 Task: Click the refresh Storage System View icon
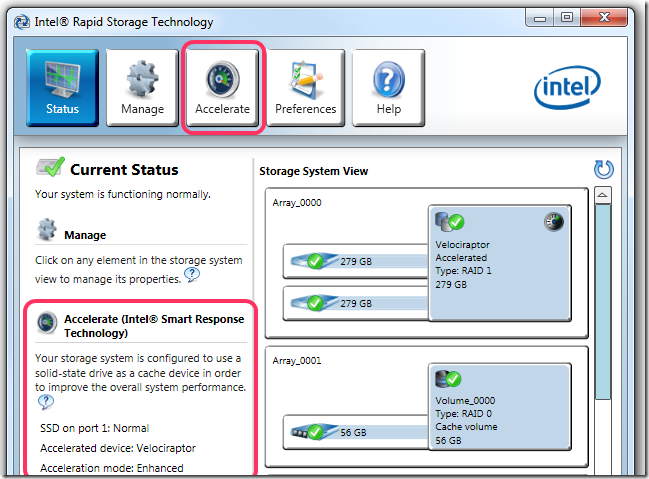(x=603, y=169)
